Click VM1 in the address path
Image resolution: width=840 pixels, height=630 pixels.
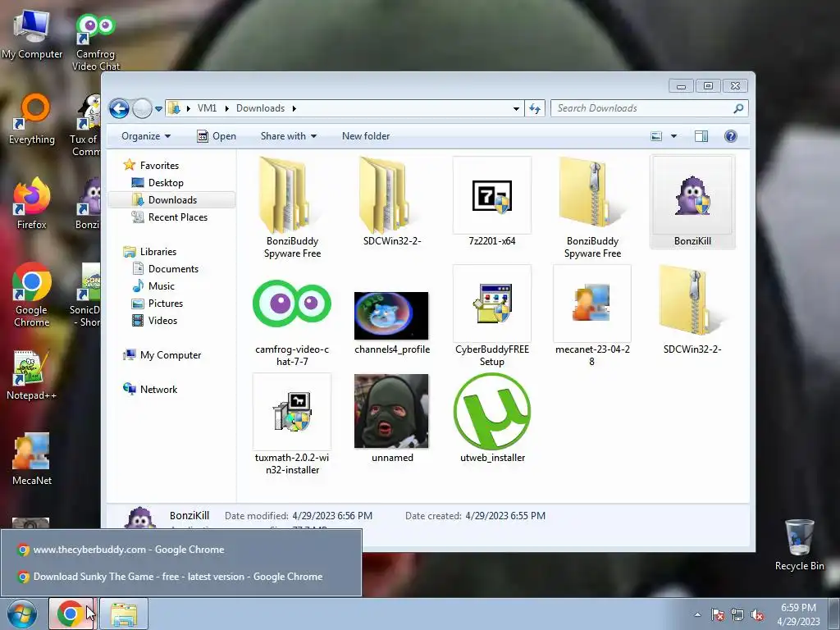[207, 108]
